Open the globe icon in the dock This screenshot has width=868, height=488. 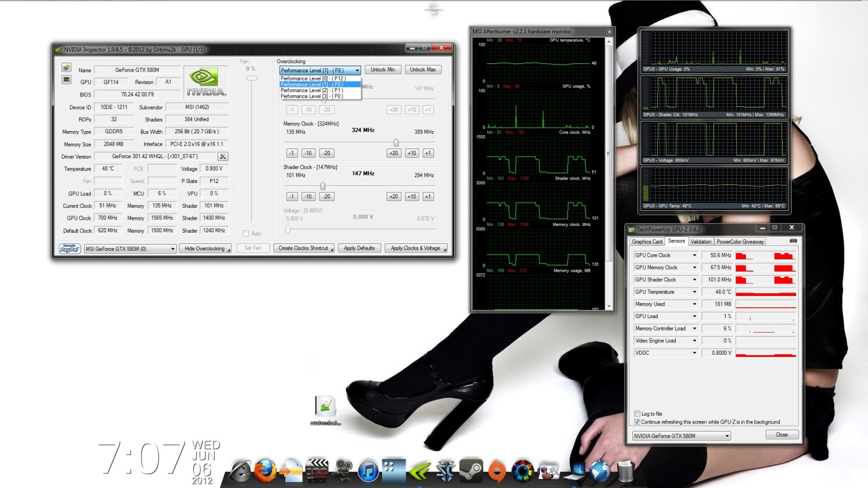(600, 470)
